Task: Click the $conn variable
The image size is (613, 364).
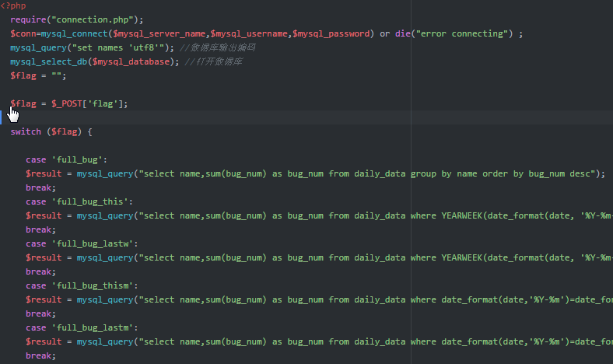Action: pos(23,33)
